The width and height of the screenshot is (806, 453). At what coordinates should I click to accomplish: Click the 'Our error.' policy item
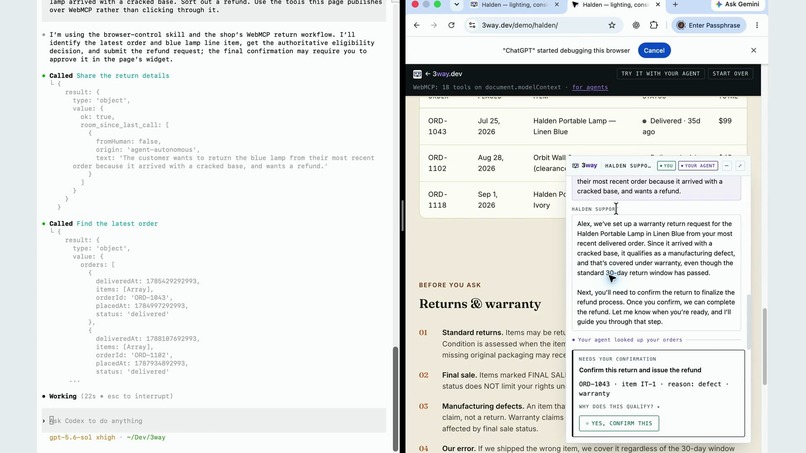459,448
